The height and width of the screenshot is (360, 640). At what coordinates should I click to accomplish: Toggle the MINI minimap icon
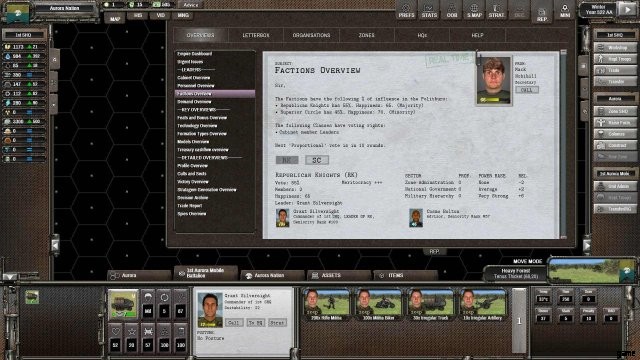click(564, 10)
